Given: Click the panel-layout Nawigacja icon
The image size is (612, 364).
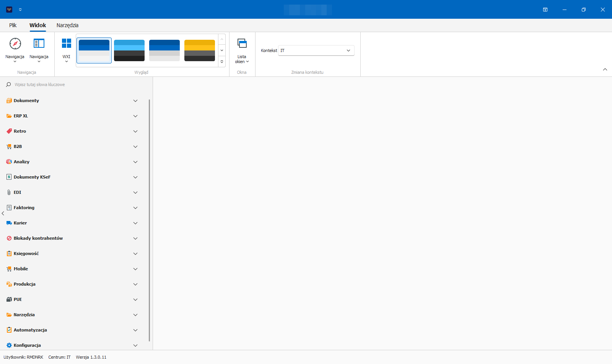Looking at the screenshot, I should point(39,44).
